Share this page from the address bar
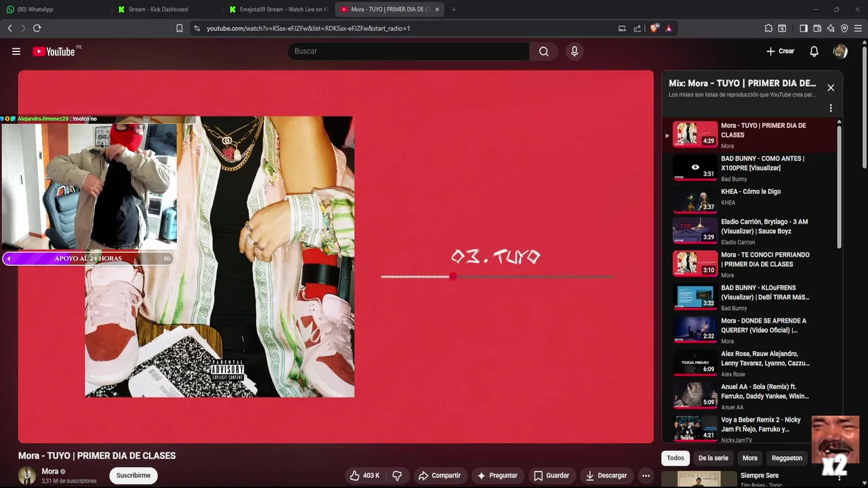Viewport: 868px width, 488px height. coord(637,28)
